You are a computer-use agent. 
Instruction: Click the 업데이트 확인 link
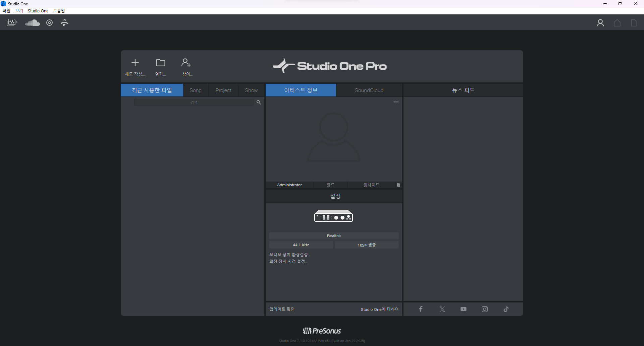tap(282, 309)
